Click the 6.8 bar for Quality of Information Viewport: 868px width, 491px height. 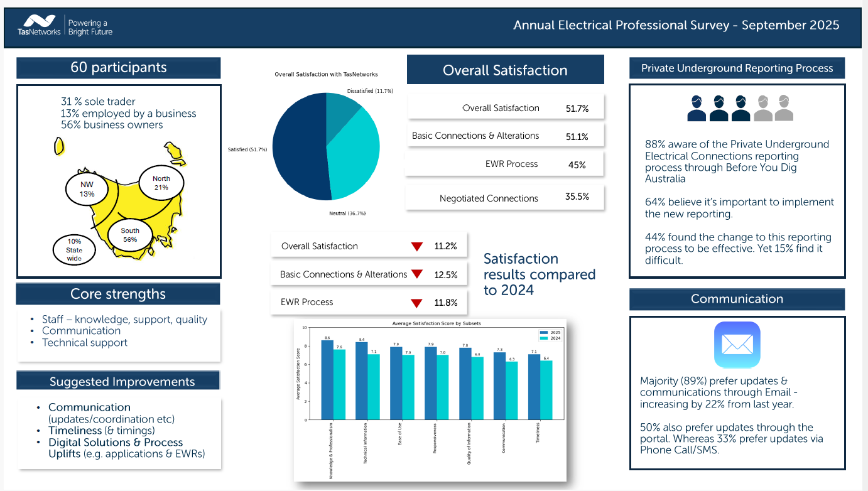click(x=477, y=388)
